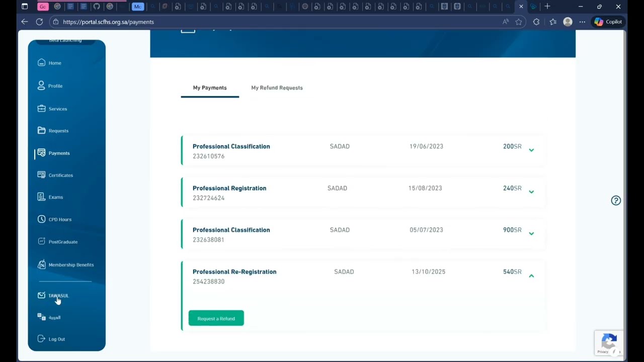Go back with browser back arrow
Screen dimensions: 644x362
tap(24, 22)
